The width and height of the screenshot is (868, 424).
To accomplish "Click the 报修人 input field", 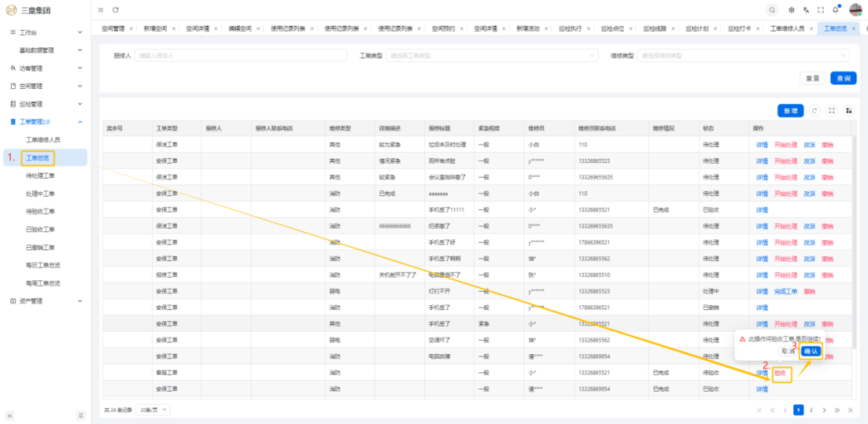I will [240, 56].
